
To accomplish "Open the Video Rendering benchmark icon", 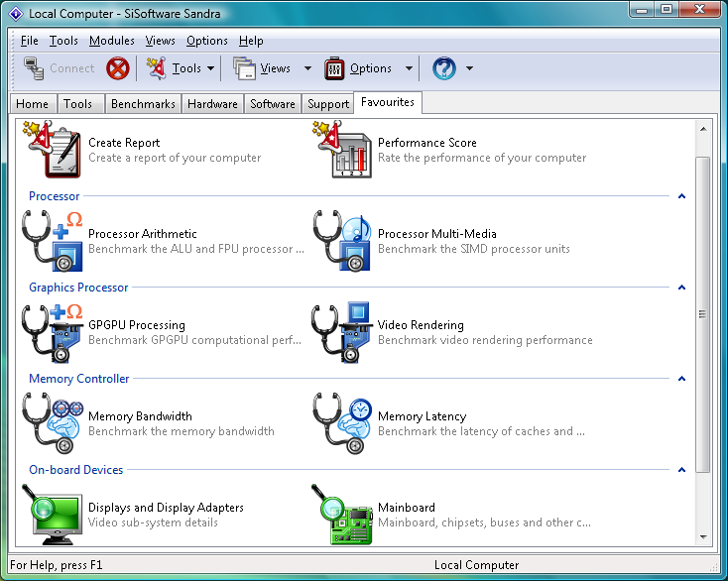I will tap(342, 332).
